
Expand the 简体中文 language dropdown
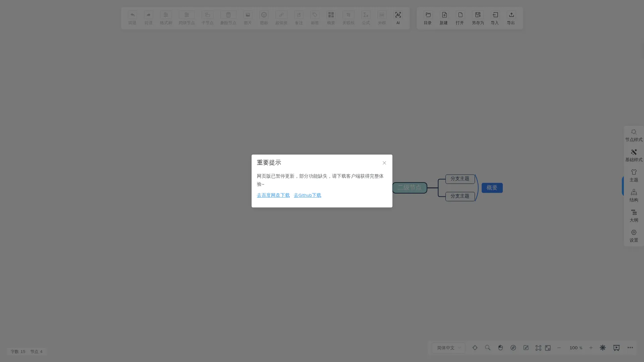coord(448,348)
